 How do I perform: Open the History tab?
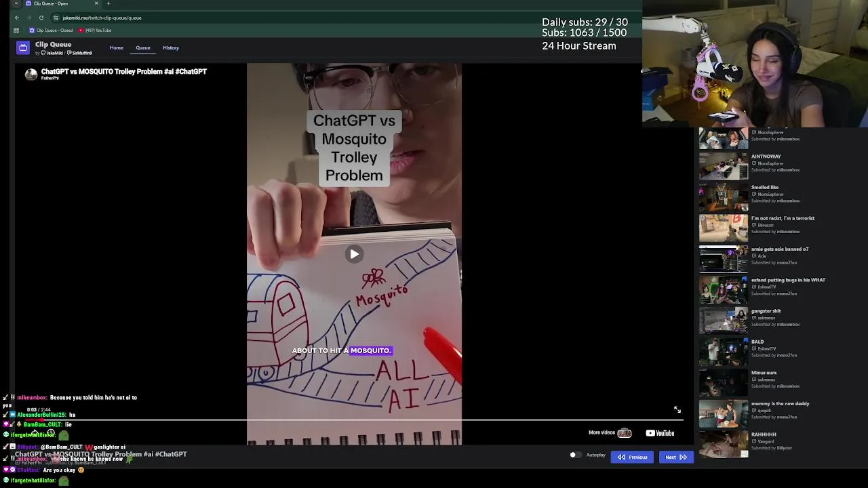tap(171, 47)
